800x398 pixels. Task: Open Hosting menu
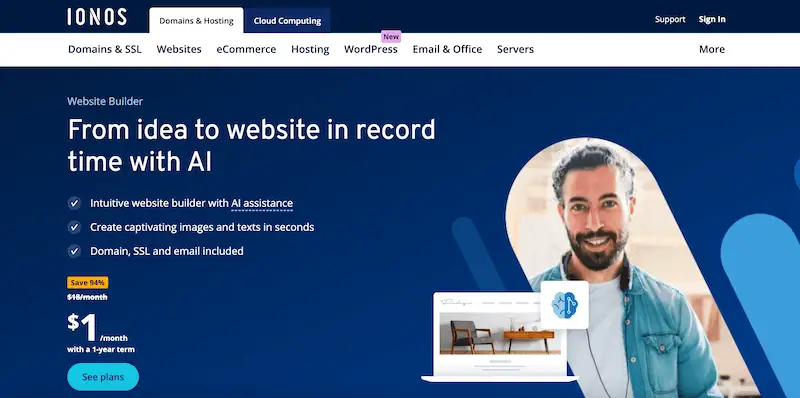[x=310, y=49]
